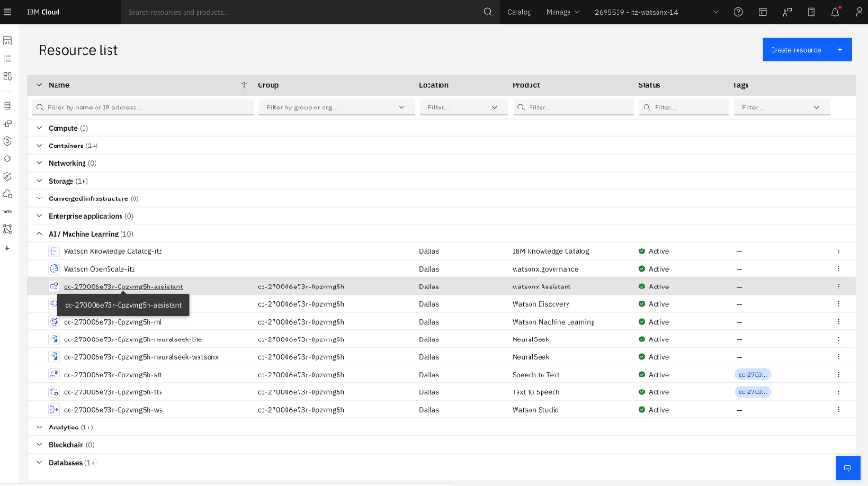The height and width of the screenshot is (486, 868).
Task: Open the chat feedback button
Action: 847,468
